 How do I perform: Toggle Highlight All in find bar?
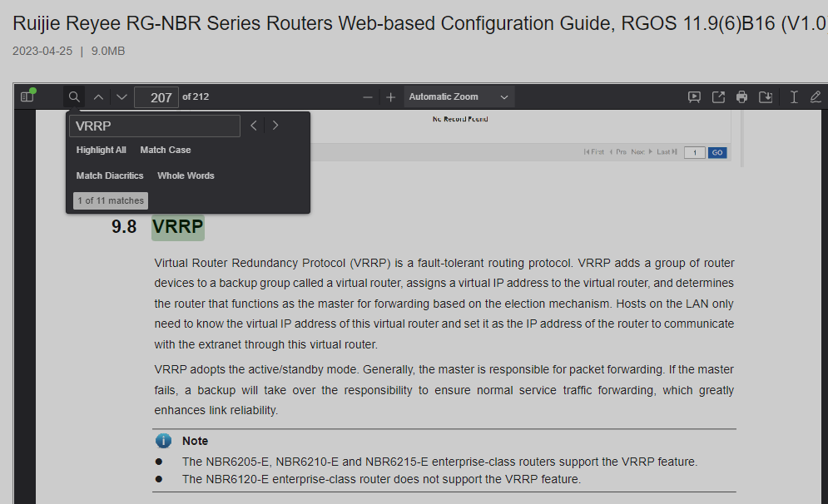[x=101, y=150]
